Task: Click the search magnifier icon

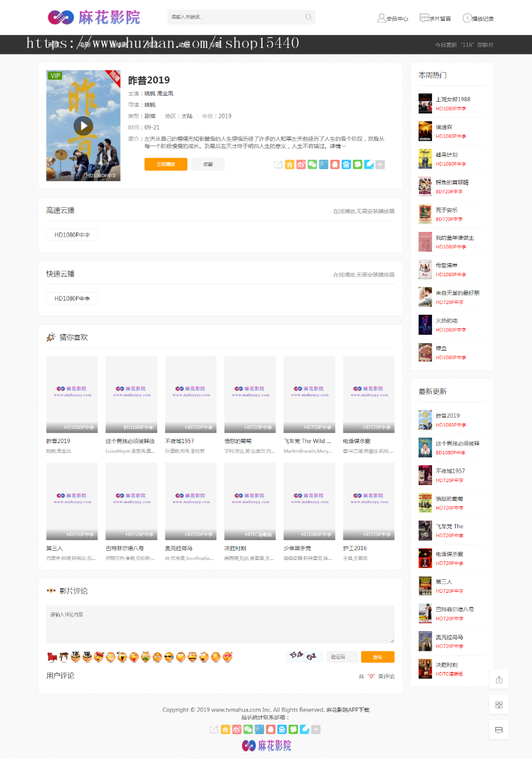Action: pyautogui.click(x=308, y=17)
